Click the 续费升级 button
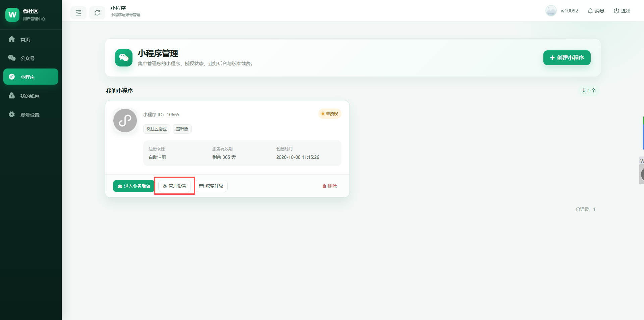 [211, 186]
